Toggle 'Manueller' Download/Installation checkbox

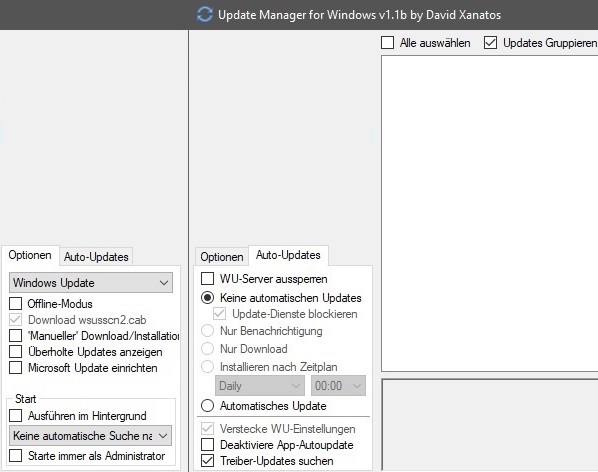[16, 336]
